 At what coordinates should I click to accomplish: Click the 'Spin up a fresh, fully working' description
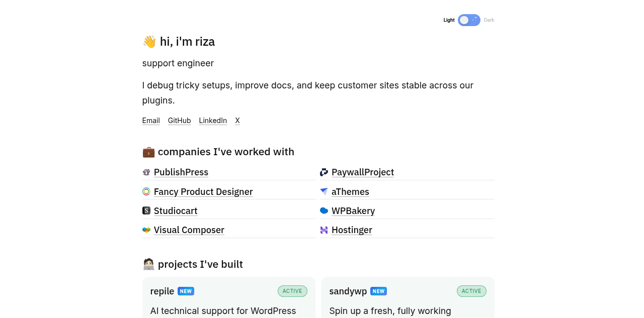click(390, 311)
